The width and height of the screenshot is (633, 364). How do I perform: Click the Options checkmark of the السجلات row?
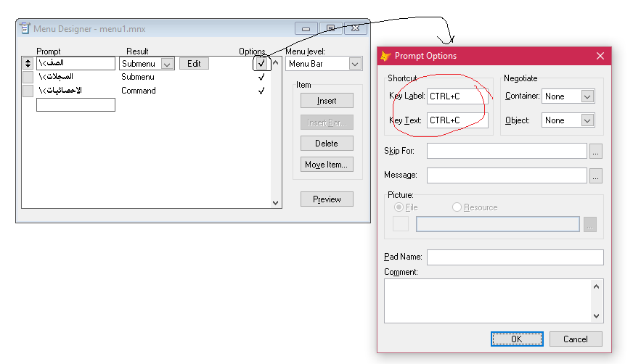pos(261,77)
